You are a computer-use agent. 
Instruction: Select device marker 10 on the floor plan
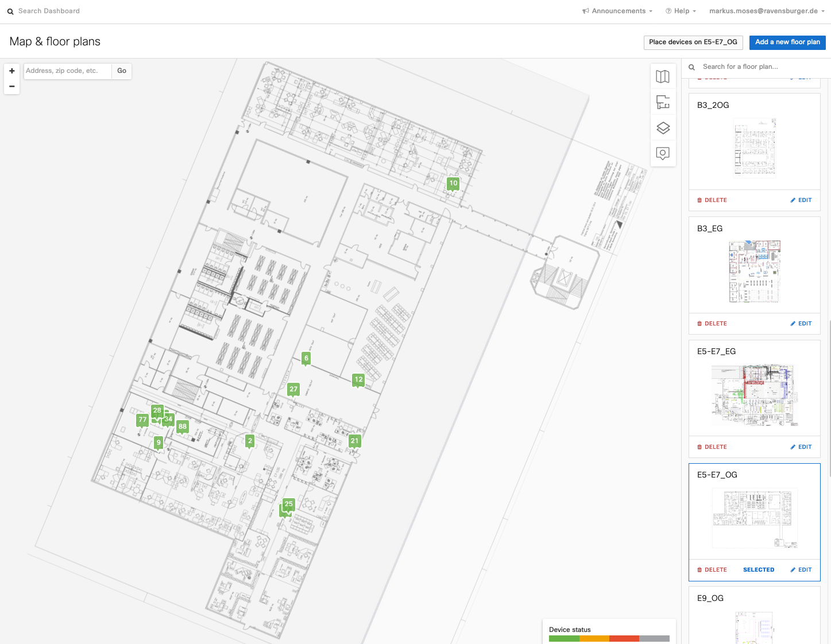pos(453,184)
